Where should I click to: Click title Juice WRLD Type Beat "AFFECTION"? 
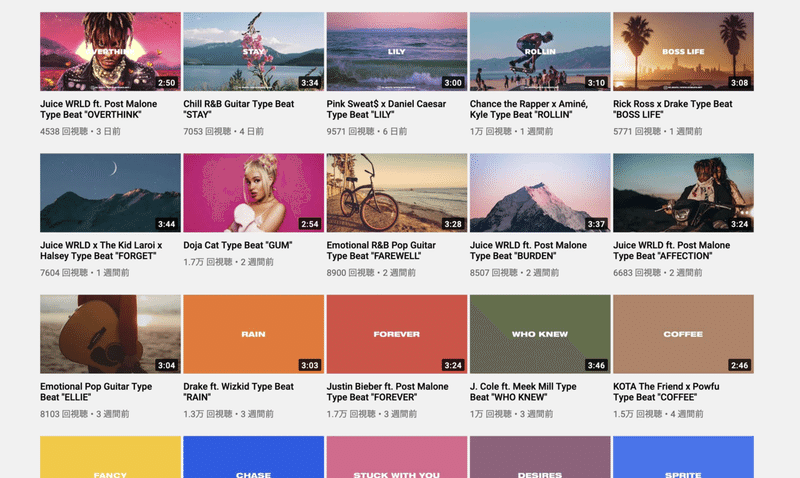tap(671, 250)
